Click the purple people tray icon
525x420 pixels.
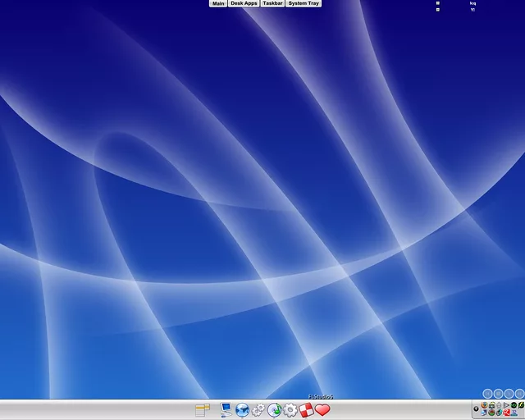[514, 413]
